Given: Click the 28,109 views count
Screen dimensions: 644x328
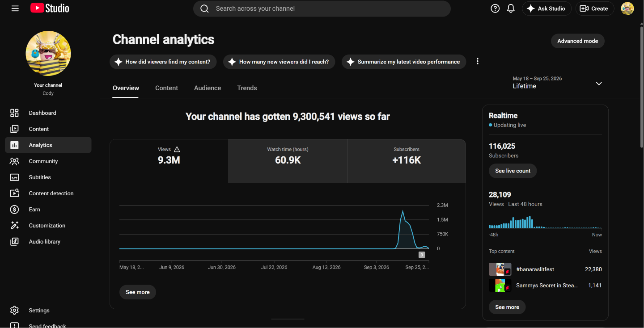Looking at the screenshot, I should pyautogui.click(x=500, y=195).
